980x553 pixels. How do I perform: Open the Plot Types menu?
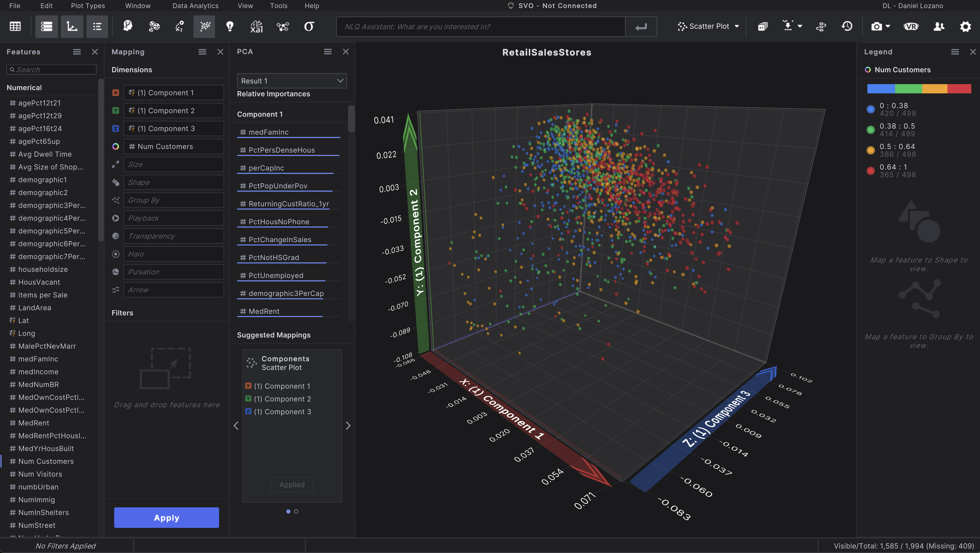[x=88, y=6]
